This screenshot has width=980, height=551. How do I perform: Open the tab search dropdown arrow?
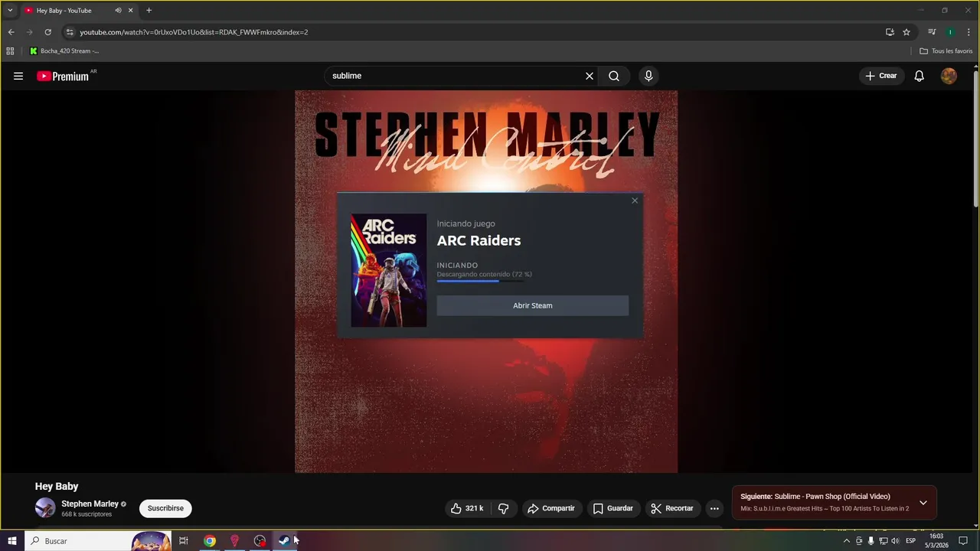tap(10, 11)
